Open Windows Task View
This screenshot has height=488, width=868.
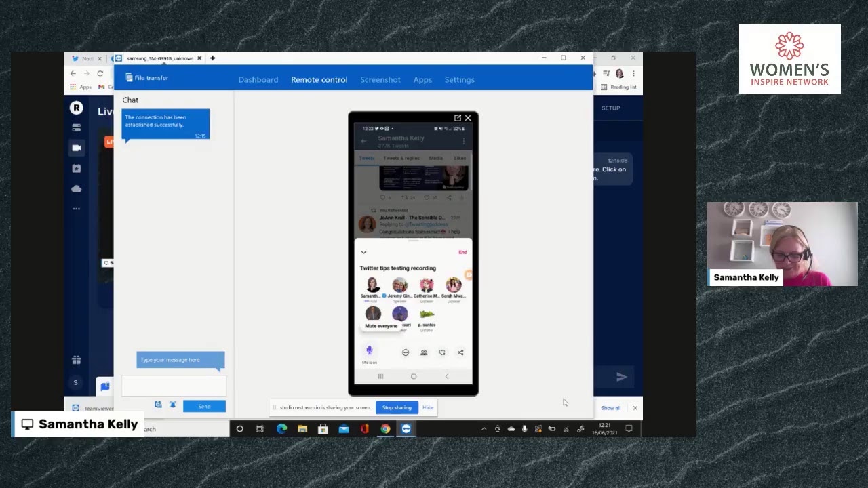[260, 428]
